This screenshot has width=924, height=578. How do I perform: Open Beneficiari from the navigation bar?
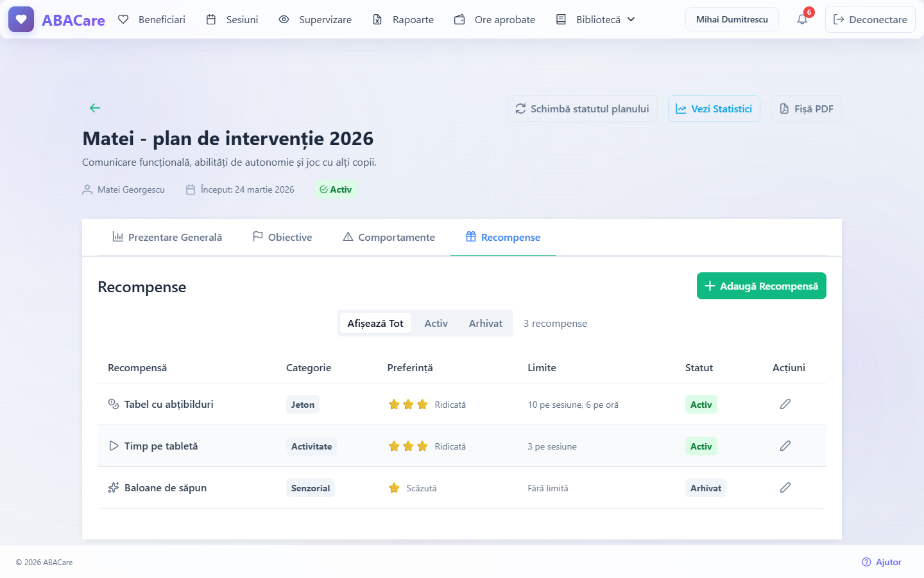(x=151, y=19)
